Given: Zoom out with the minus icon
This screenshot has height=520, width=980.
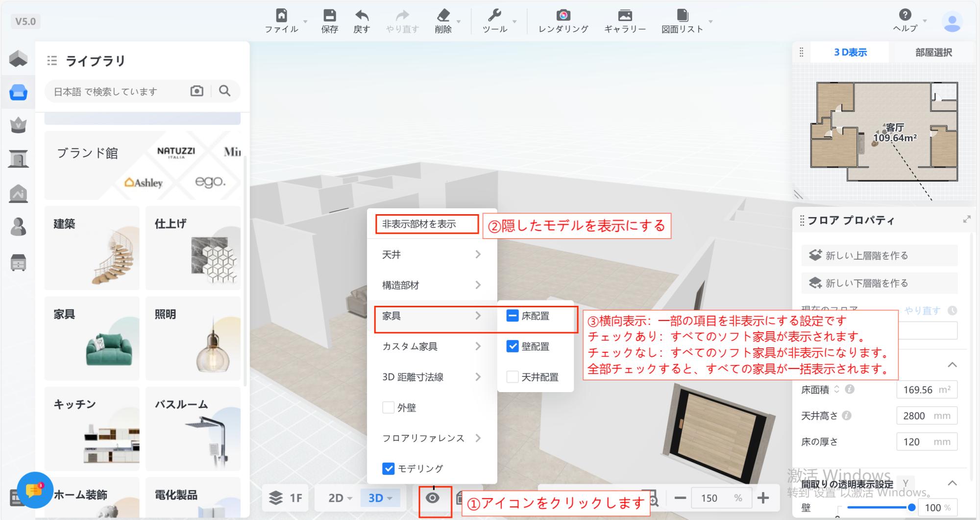Looking at the screenshot, I should [680, 498].
